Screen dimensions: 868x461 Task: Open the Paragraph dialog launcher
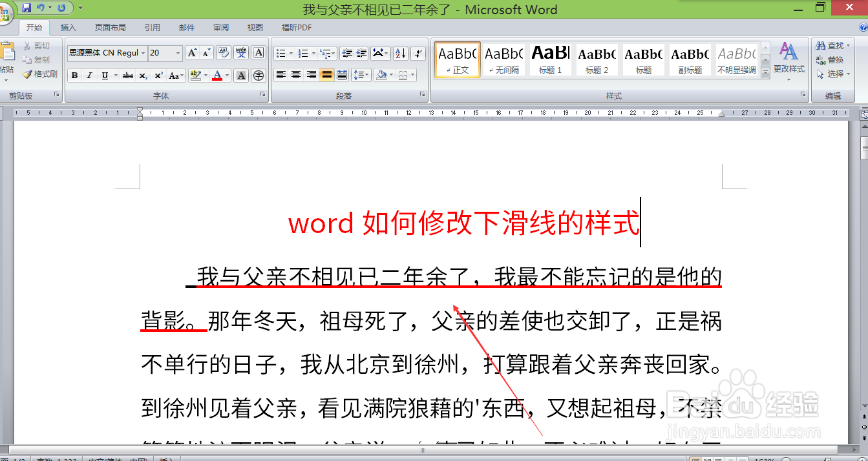click(x=423, y=95)
